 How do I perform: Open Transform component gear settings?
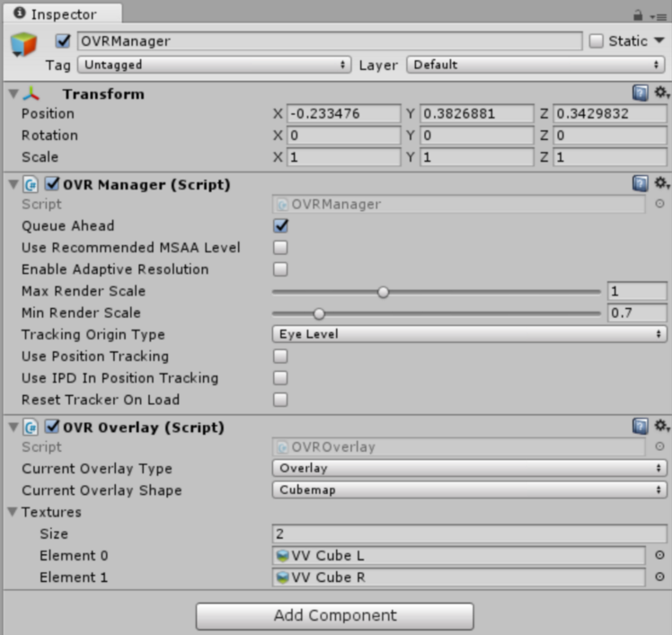[x=662, y=93]
